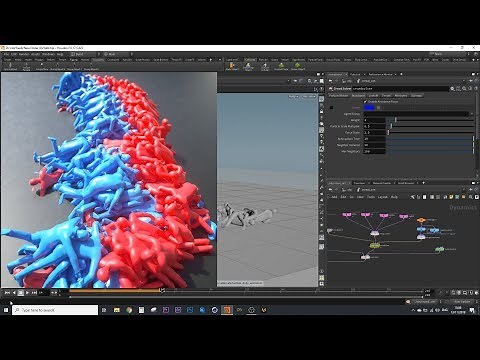The height and width of the screenshot is (360, 480).
Task: Click the Neighbor Distance value field
Action: (375, 145)
